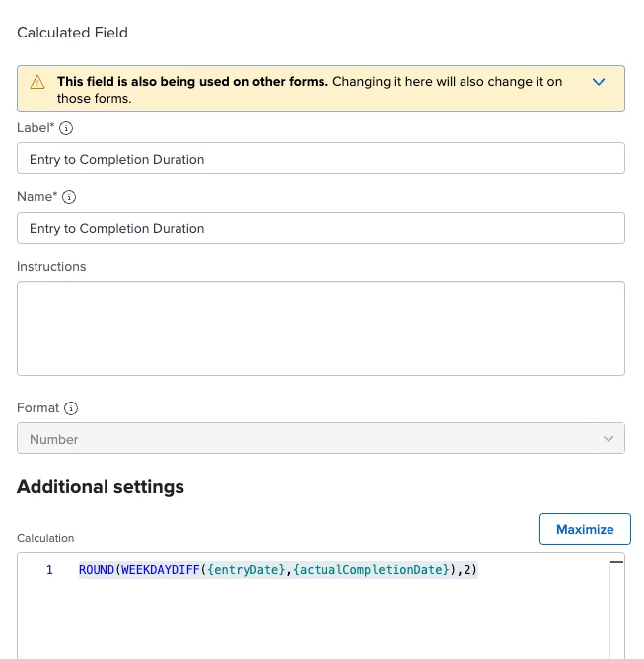Viewport: 644px width, 659px height.
Task: Click the info icon next to Label
Action: click(x=66, y=128)
